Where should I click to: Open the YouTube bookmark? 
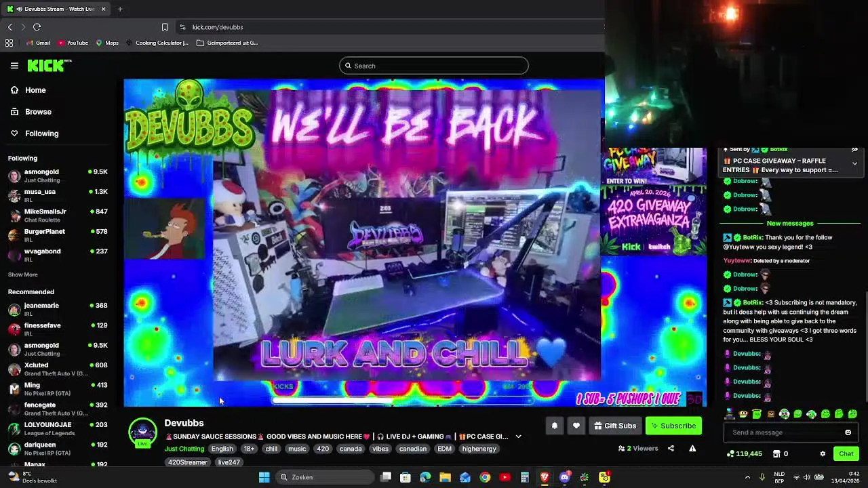tap(73, 43)
